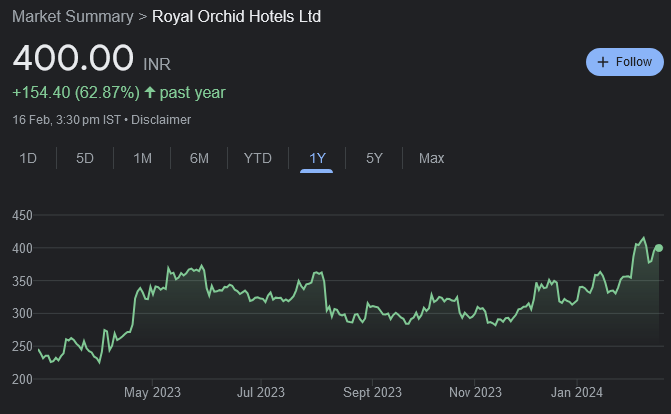Show the Max range chart
The image size is (671, 414).
431,158
